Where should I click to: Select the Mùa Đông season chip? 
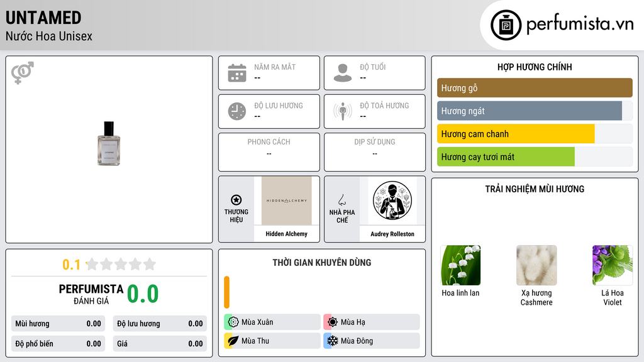[372, 341]
